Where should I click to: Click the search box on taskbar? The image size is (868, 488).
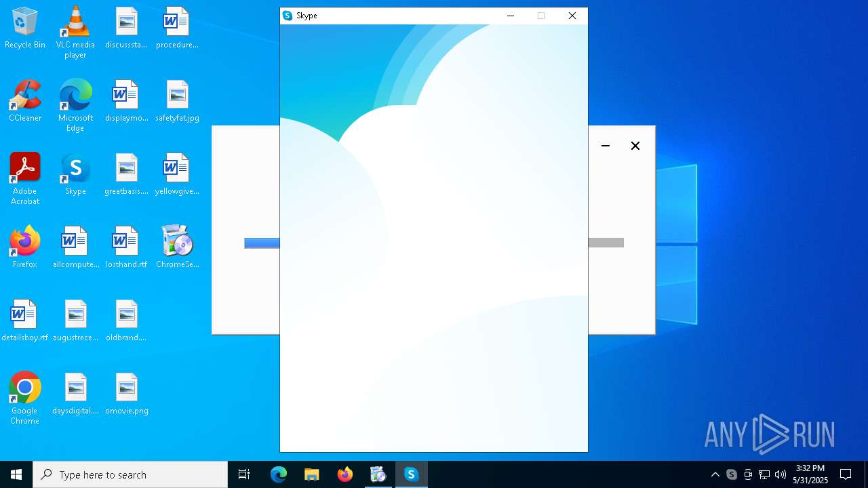click(130, 474)
